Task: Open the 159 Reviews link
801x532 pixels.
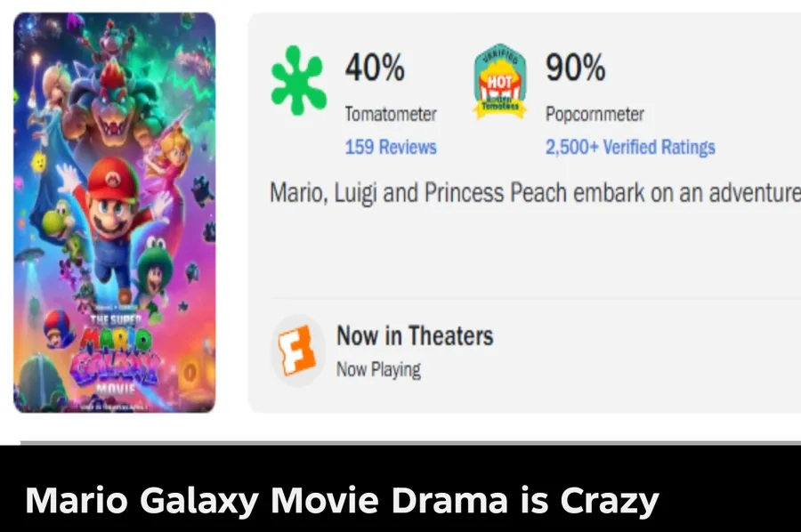Action: 391,147
